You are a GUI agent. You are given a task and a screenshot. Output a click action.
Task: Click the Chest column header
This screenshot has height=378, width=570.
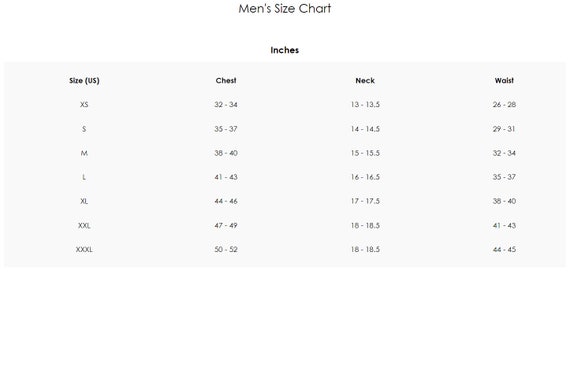pos(226,80)
